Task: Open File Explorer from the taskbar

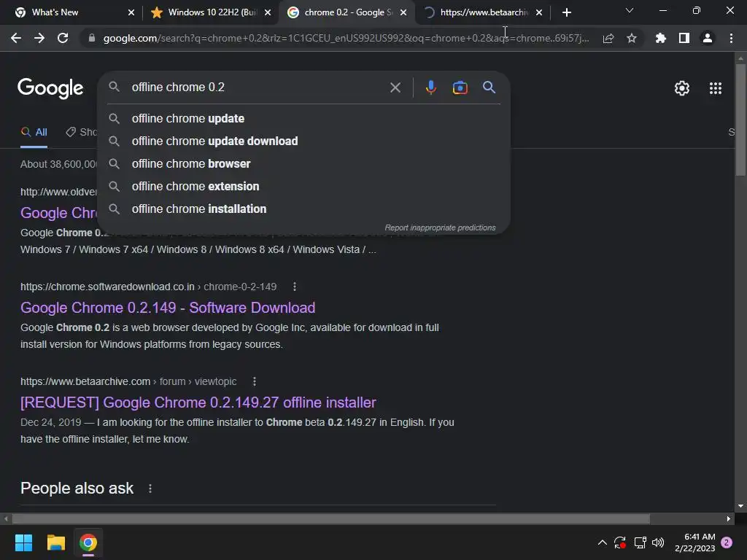Action: (x=55, y=542)
